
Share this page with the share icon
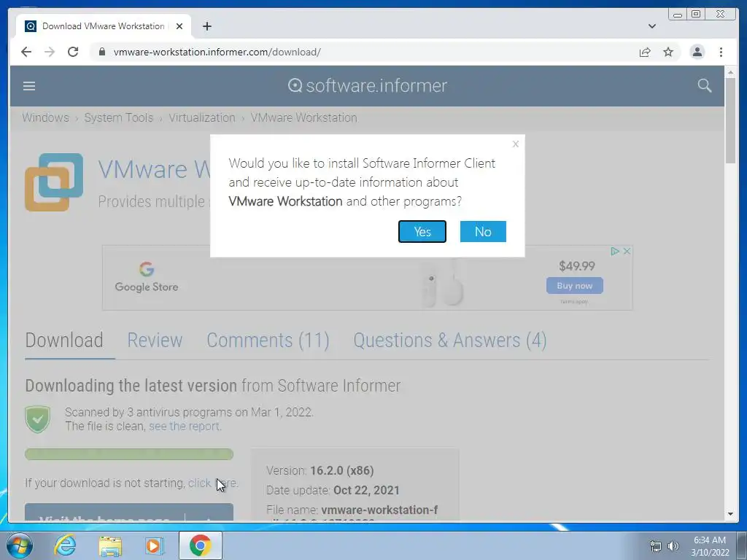coord(645,52)
